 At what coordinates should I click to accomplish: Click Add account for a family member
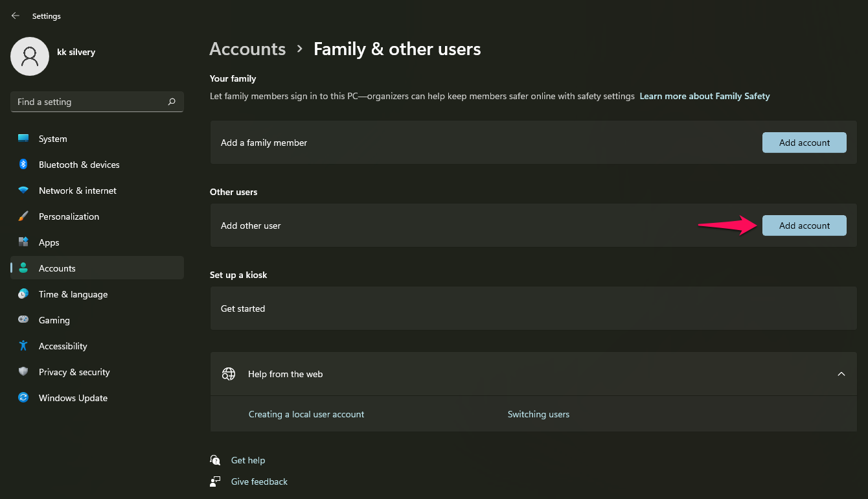point(804,142)
